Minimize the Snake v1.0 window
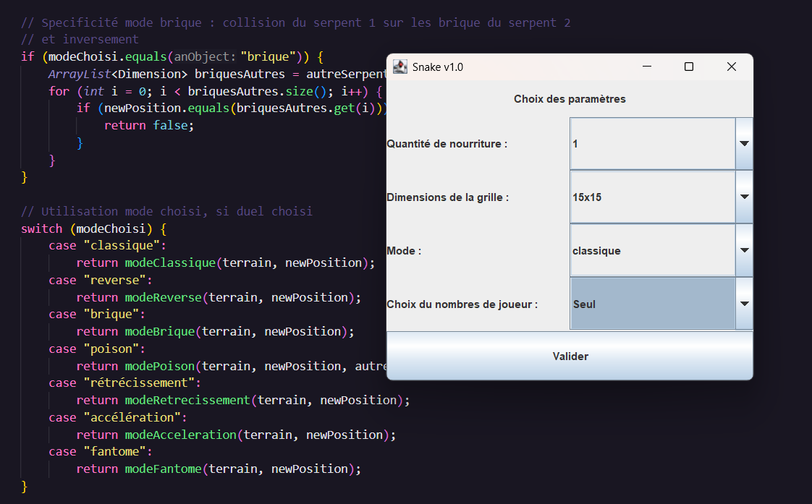The height and width of the screenshot is (504, 812). (646, 67)
